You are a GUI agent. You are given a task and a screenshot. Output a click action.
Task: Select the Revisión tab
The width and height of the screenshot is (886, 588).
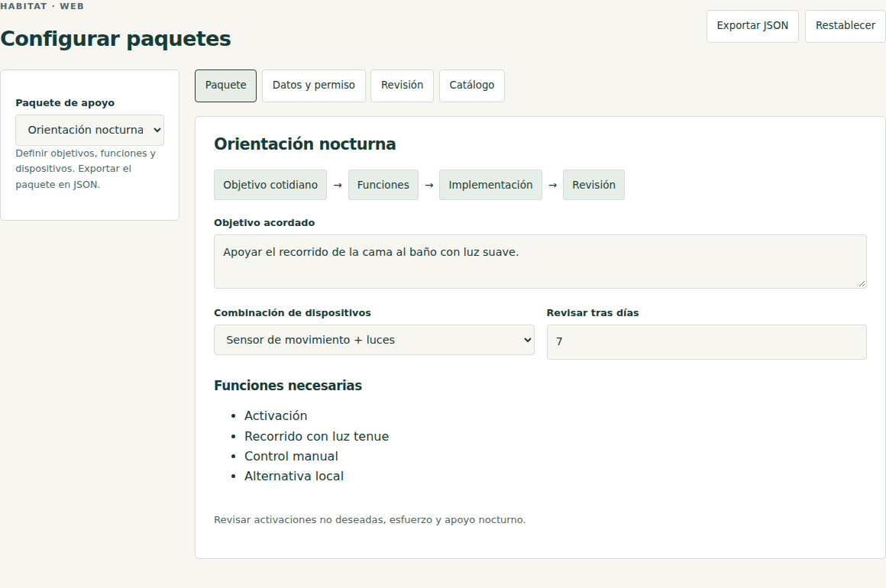tap(402, 86)
